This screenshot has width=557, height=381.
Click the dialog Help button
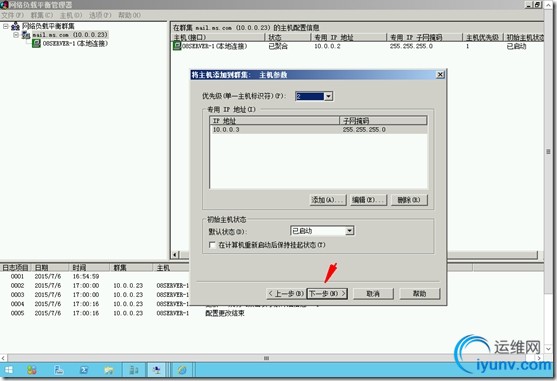[x=420, y=294]
